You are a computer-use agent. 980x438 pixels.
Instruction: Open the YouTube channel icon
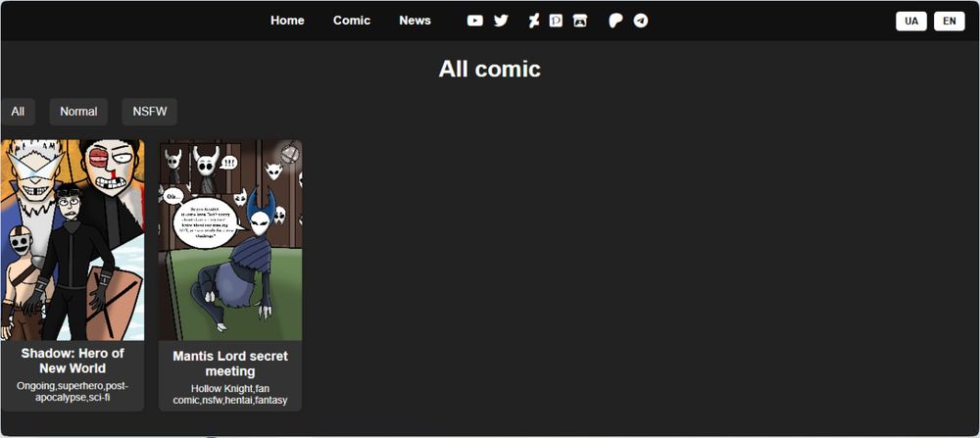click(475, 21)
